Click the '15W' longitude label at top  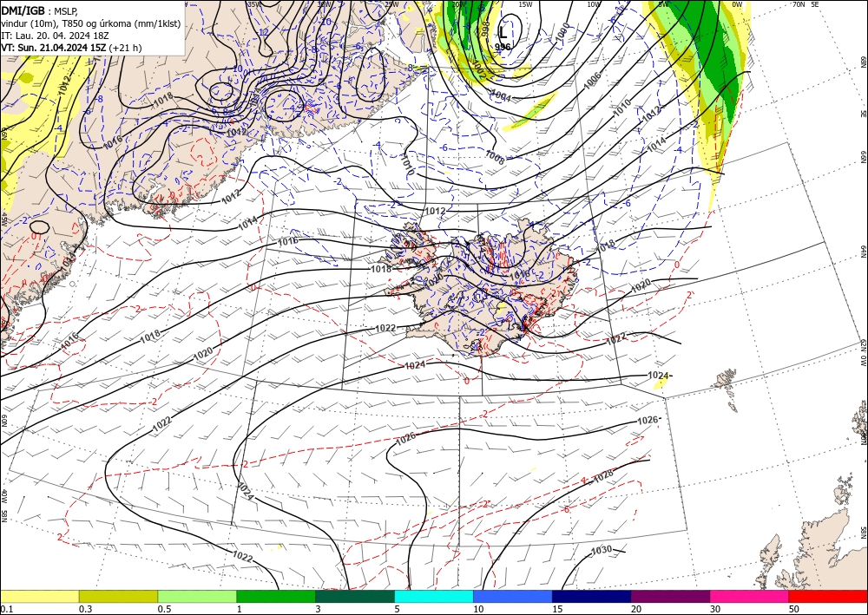pyautogui.click(x=525, y=4)
